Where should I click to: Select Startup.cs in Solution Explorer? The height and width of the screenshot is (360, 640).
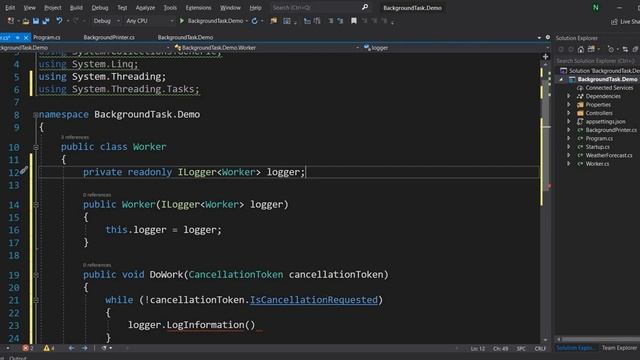[x=598, y=147]
